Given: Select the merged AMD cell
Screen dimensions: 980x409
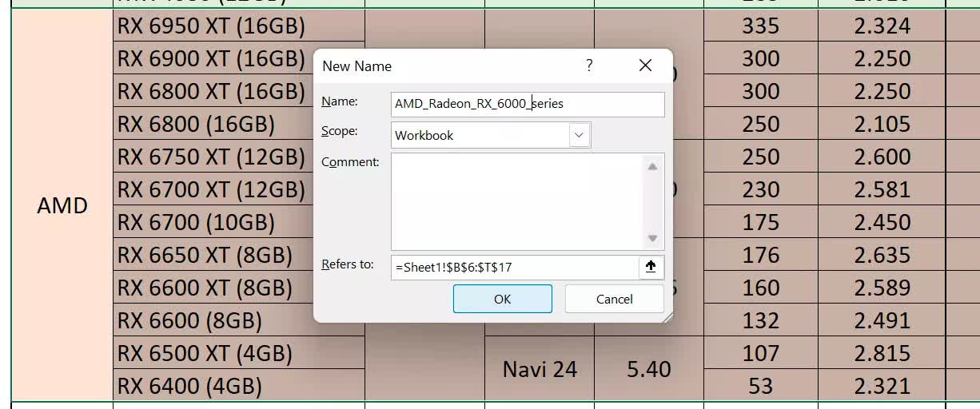Looking at the screenshot, I should point(62,206).
